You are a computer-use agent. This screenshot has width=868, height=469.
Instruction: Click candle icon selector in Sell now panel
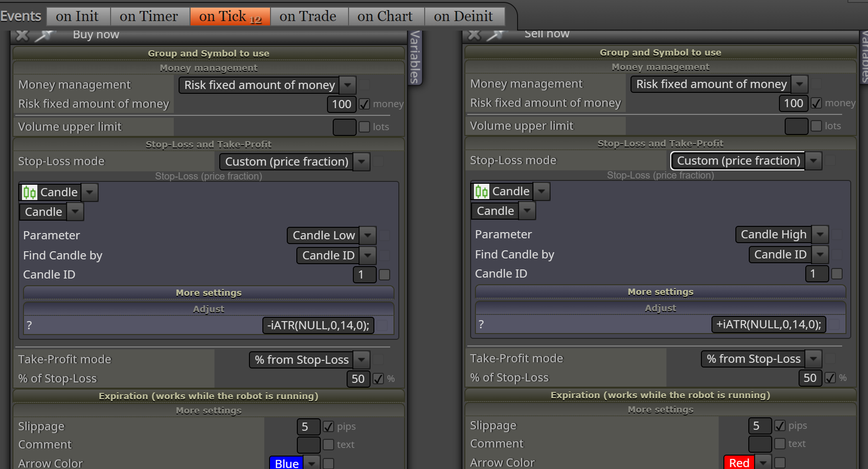click(x=510, y=191)
